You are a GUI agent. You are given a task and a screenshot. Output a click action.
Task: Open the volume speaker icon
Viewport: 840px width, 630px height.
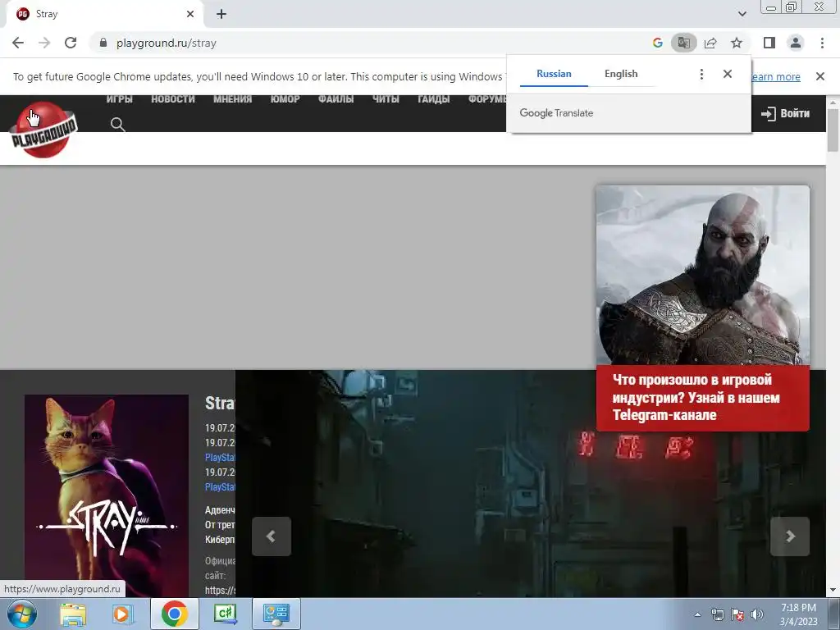coord(757,614)
